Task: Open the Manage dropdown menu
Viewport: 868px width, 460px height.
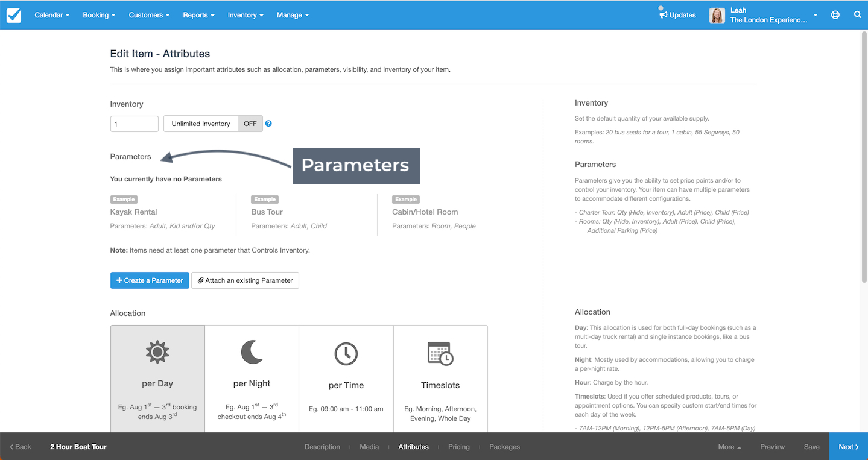Action: point(293,15)
